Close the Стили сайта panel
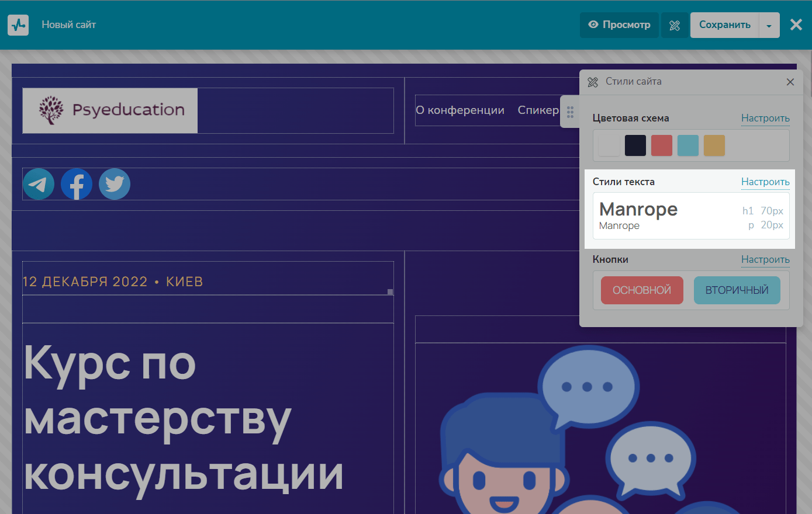This screenshot has height=514, width=812. point(790,82)
